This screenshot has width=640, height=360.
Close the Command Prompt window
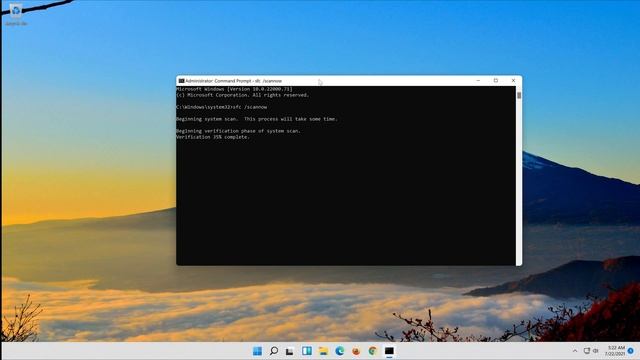[x=513, y=81]
